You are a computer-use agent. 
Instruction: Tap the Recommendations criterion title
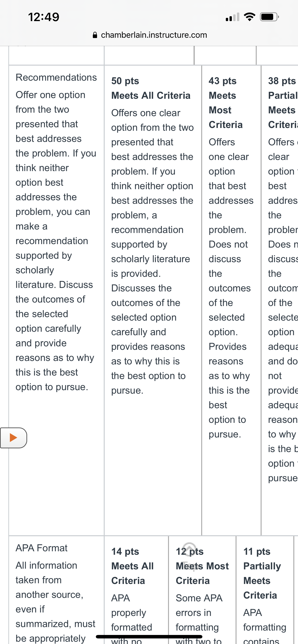(x=56, y=77)
